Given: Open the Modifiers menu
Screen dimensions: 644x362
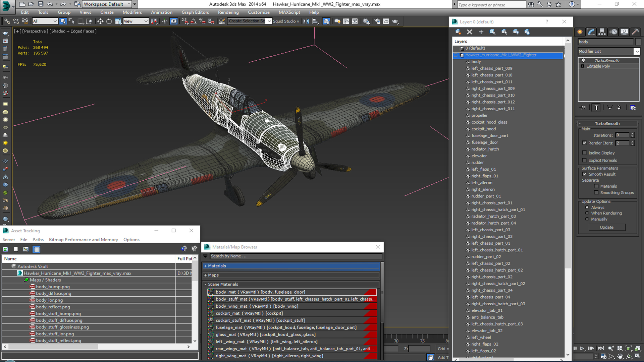Looking at the screenshot, I should pos(132,12).
